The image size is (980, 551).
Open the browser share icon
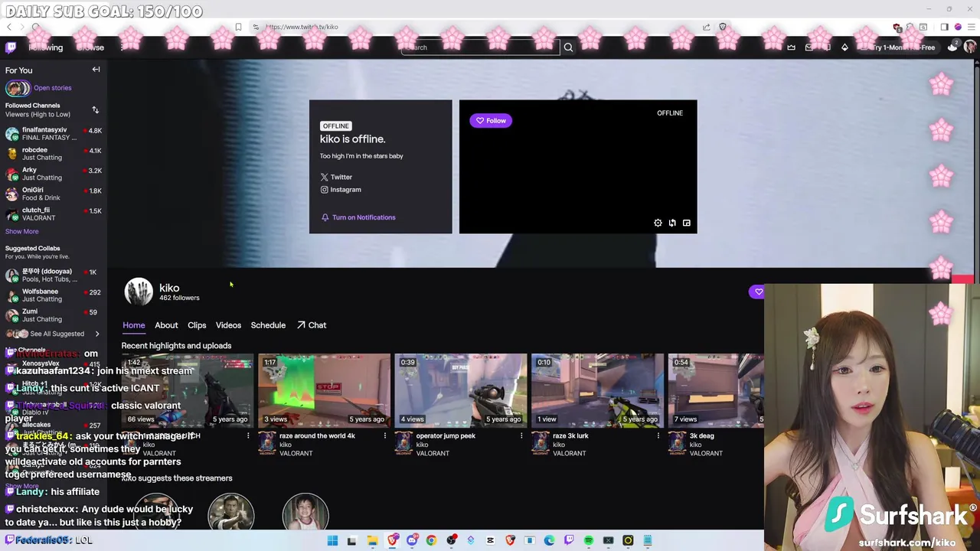pos(706,27)
